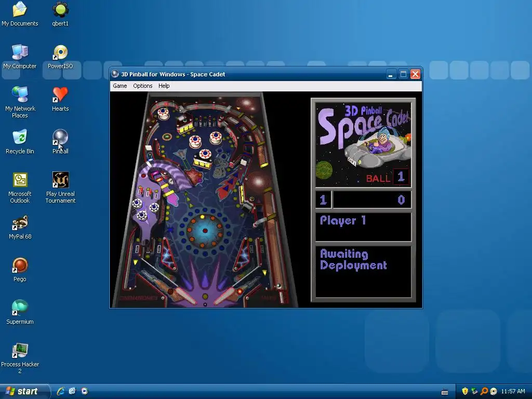Screen dimensions: 532x399
Task: Click the blue center wormhole target
Action: coord(205,231)
